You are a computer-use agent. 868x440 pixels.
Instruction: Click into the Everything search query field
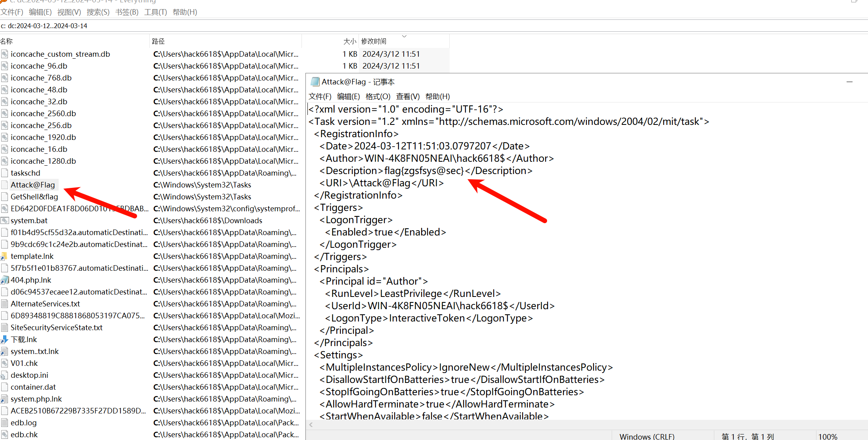pyautogui.click(x=238, y=26)
